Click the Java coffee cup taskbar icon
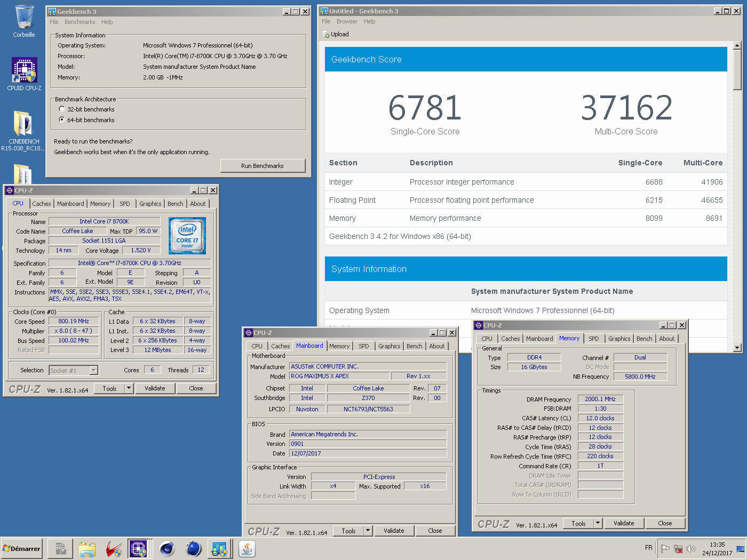Image resolution: width=747 pixels, height=560 pixels. pyautogui.click(x=247, y=549)
